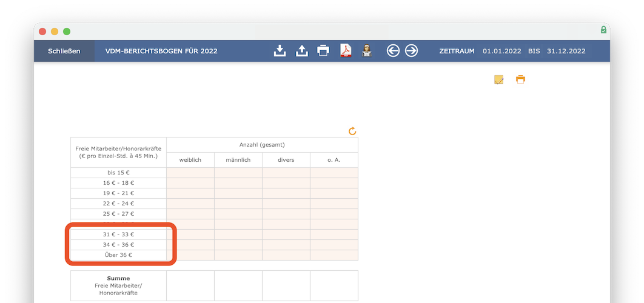
Task: Click the download/import icon in toolbar
Action: pos(280,51)
